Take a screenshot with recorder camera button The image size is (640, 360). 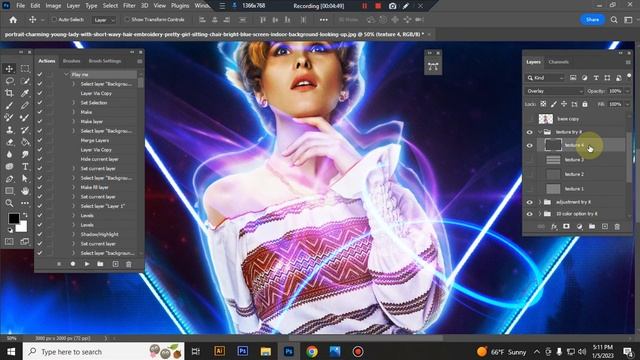(x=392, y=6)
